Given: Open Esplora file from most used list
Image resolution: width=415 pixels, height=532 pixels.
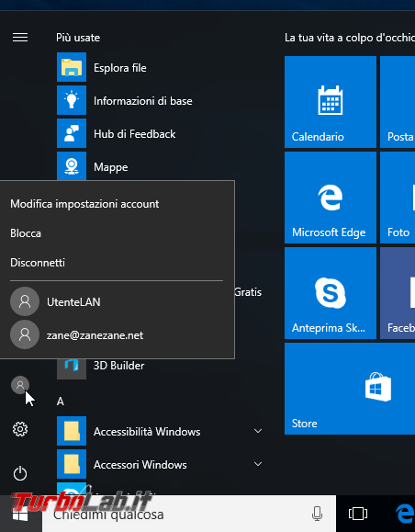Looking at the screenshot, I should [x=161, y=67].
